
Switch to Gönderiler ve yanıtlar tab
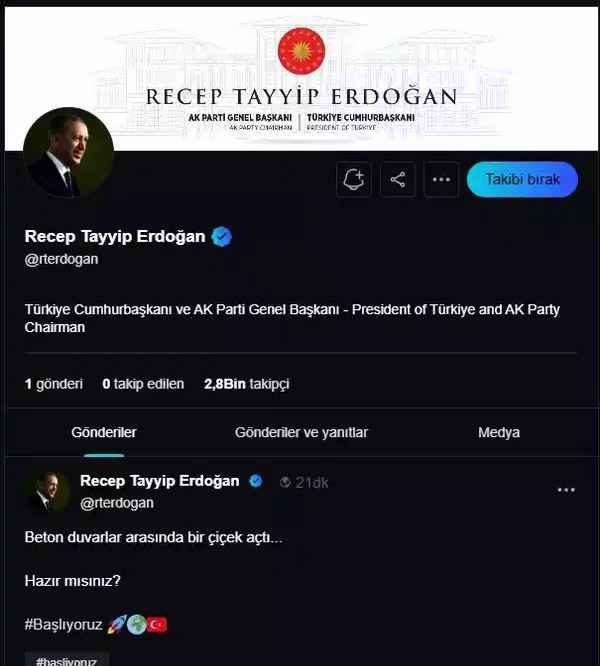[301, 432]
